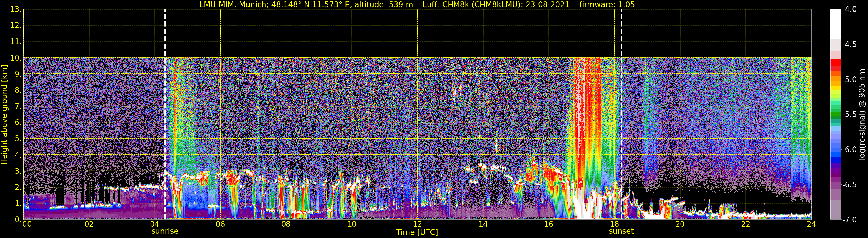Click the 'log(rc-signal) @ 905 nm' colorbar label
Viewport: 868px width, 238px height.
point(862,115)
